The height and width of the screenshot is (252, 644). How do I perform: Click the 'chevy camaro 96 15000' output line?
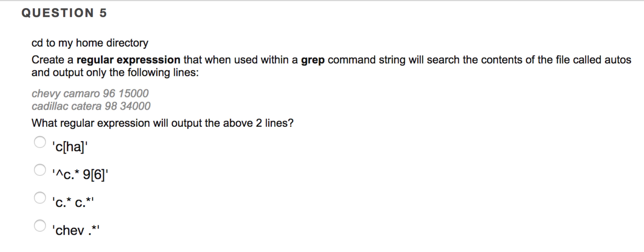90,93
